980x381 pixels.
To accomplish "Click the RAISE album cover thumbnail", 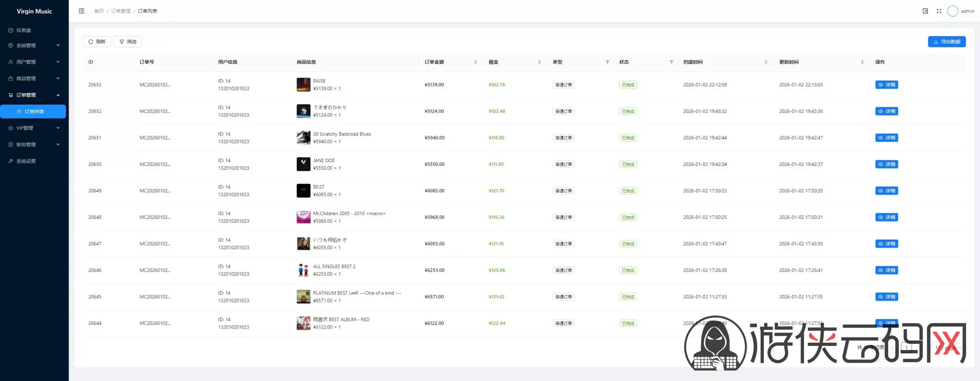I will 303,85.
